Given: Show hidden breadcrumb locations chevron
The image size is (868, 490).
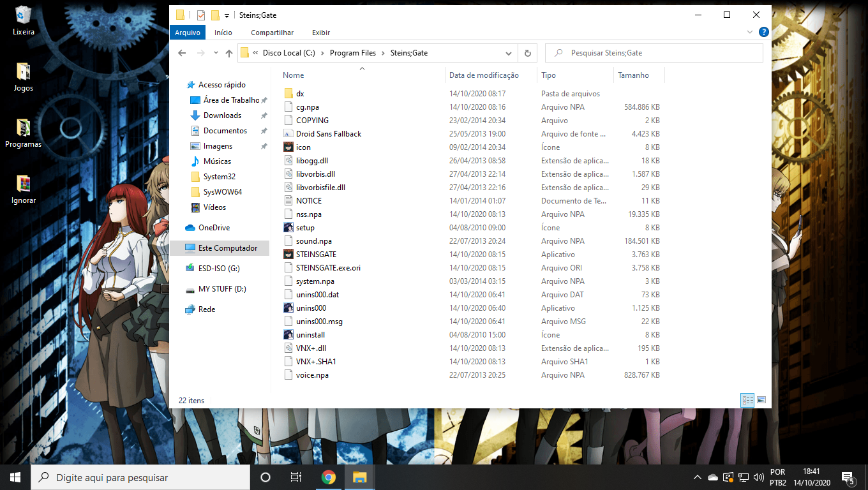Looking at the screenshot, I should point(255,53).
